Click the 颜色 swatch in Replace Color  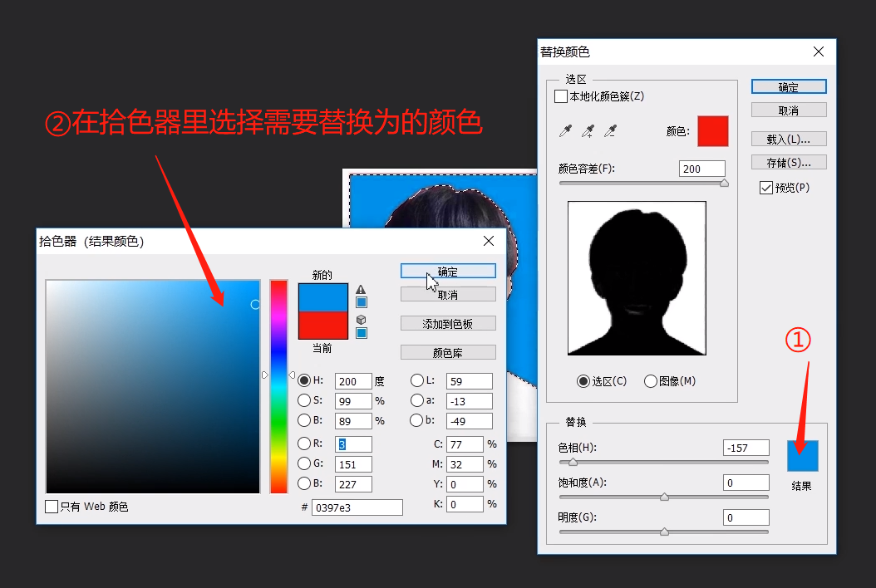coord(712,131)
